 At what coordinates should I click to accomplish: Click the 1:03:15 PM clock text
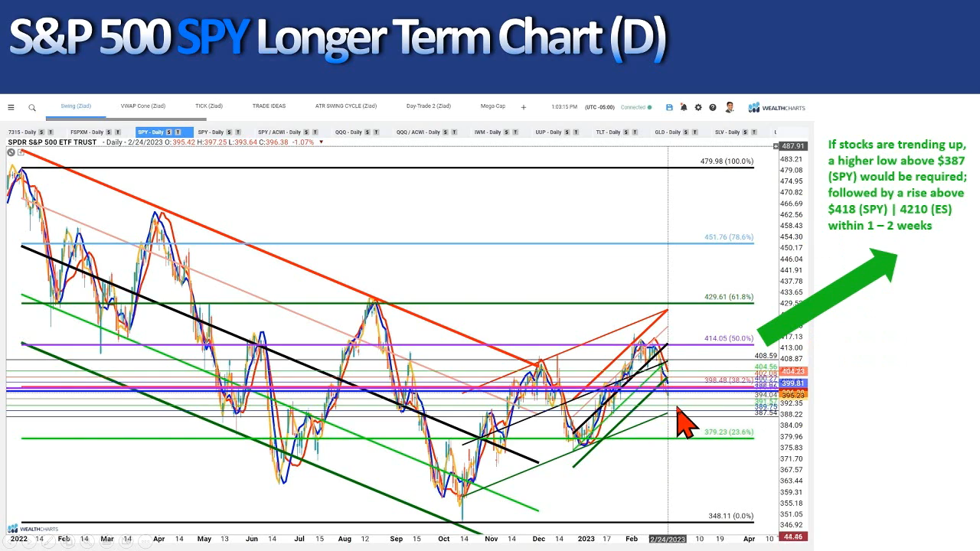tap(564, 107)
